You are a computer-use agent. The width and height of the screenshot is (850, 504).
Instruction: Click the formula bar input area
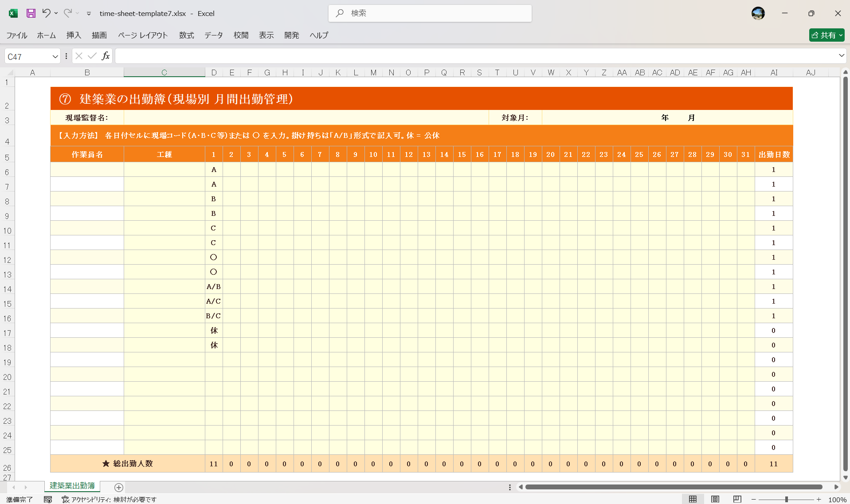475,56
